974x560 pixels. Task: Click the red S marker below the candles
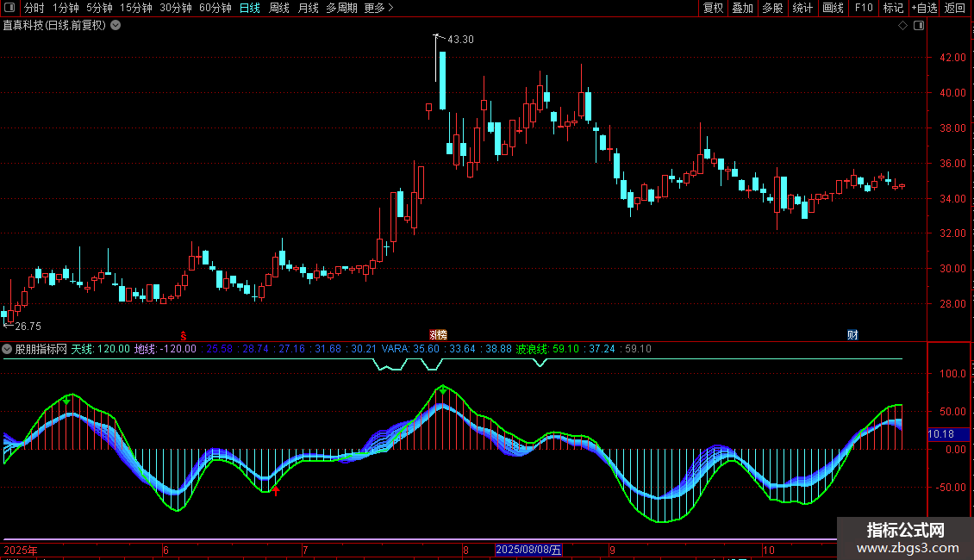[184, 336]
